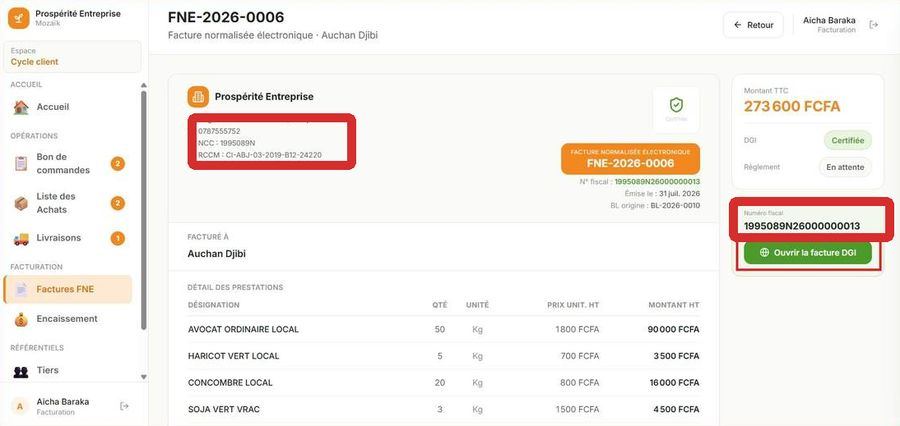This screenshot has width=900, height=426.
Task: Click the Numéro fiscal field value
Action: click(x=802, y=226)
